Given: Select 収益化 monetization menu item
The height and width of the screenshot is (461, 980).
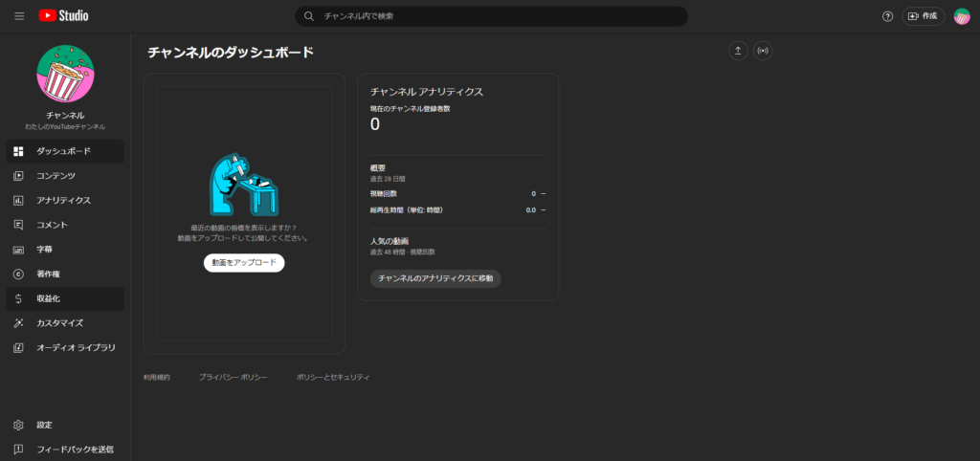Looking at the screenshot, I should pyautogui.click(x=48, y=298).
